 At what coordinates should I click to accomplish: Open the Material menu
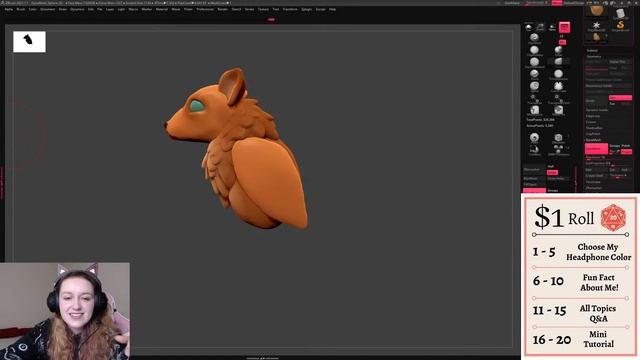pos(162,9)
